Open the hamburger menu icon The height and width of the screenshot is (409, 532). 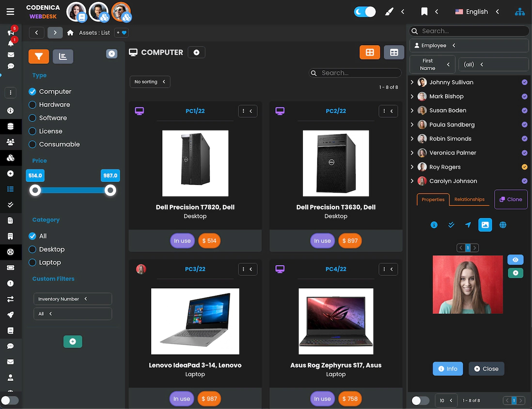tap(10, 12)
